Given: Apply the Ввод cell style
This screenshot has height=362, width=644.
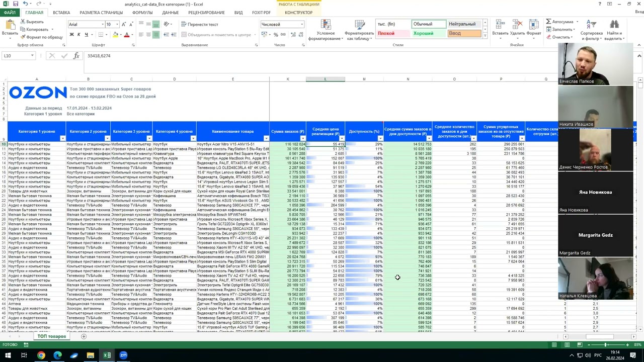Looking at the screenshot, I should click(x=464, y=34).
